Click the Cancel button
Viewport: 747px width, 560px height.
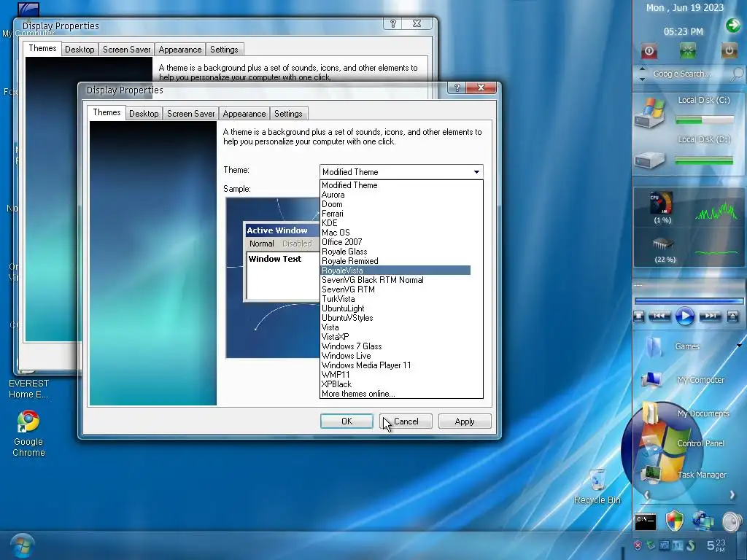(406, 421)
